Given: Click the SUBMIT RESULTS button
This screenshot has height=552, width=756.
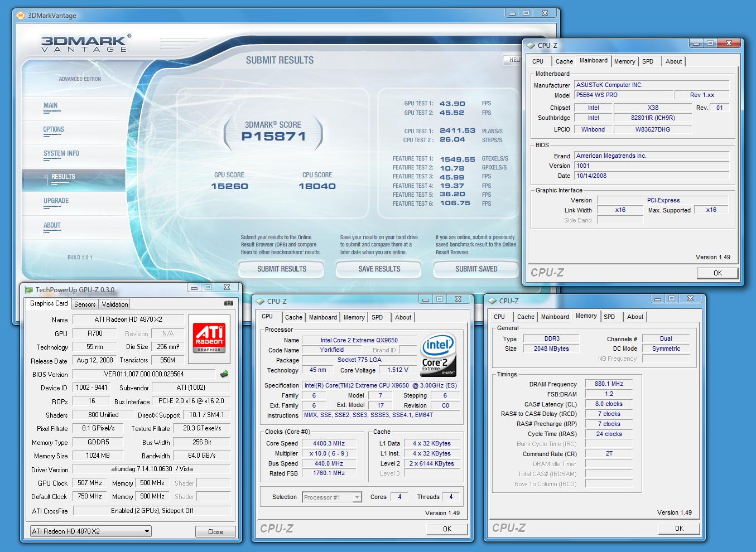Looking at the screenshot, I should click(282, 269).
